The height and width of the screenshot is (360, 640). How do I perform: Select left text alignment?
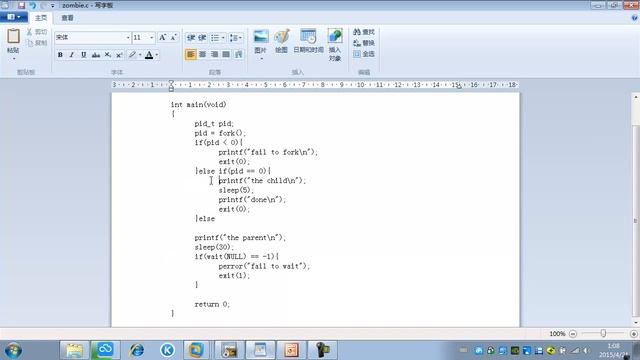(191, 54)
